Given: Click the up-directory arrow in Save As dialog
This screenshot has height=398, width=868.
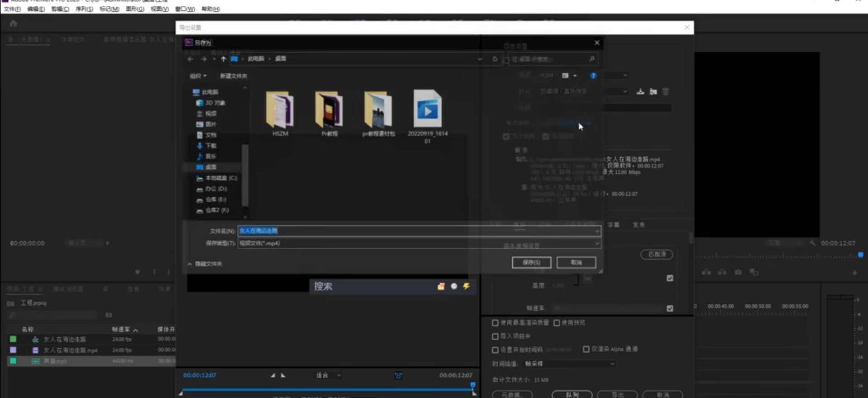Looking at the screenshot, I should pos(223,59).
